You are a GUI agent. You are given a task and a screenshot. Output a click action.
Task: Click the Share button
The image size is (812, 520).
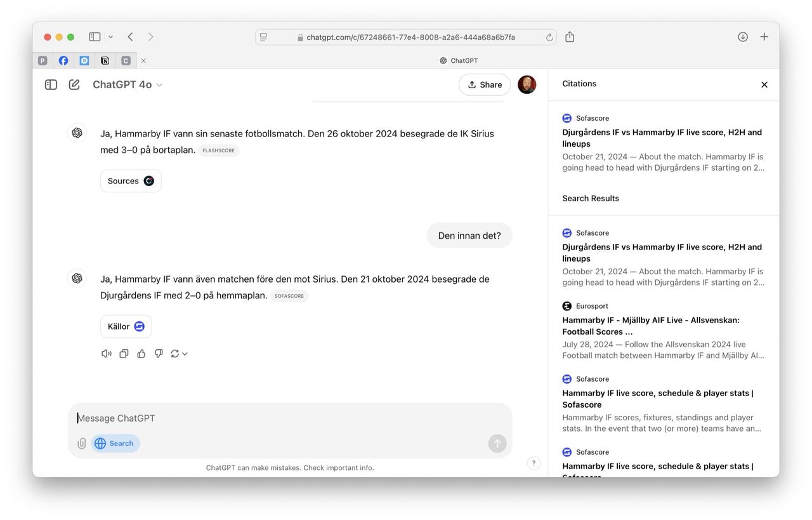[x=485, y=84]
